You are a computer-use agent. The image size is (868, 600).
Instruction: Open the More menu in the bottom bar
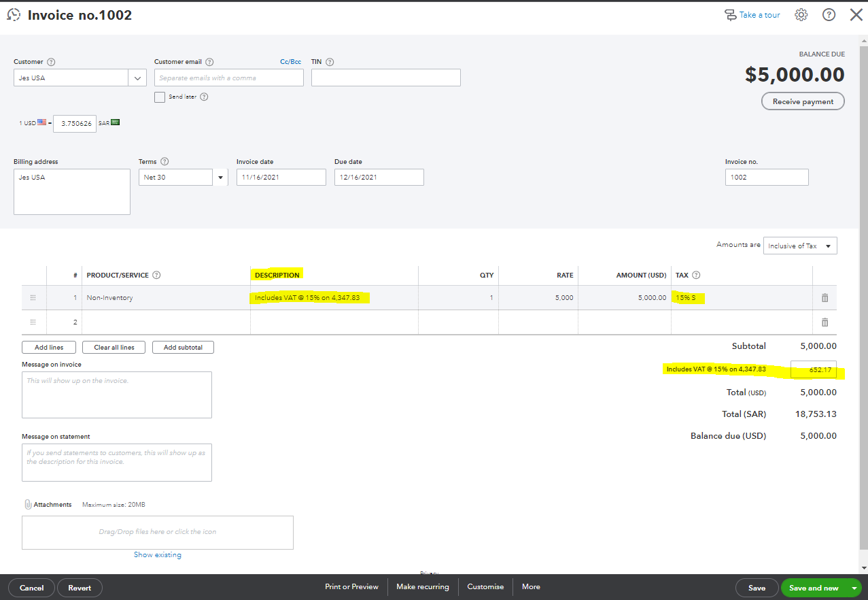(x=530, y=586)
